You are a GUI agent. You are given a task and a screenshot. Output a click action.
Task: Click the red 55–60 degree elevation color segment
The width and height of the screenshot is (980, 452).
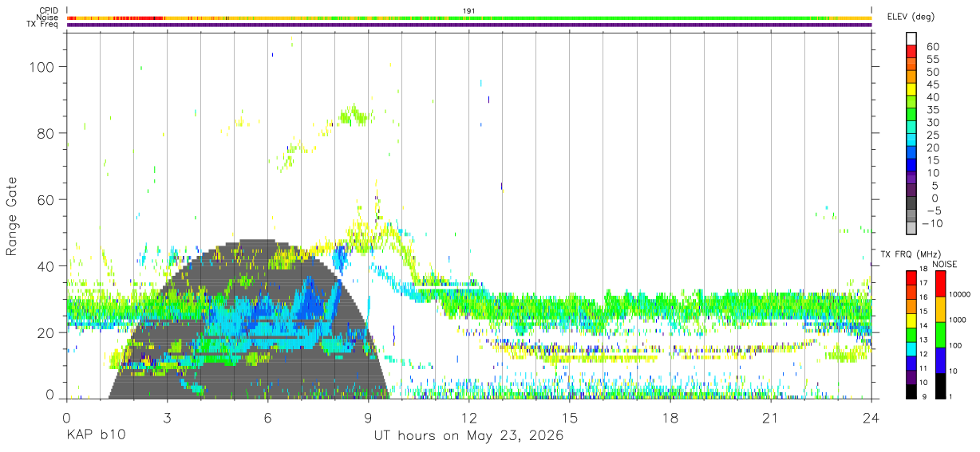point(911,53)
